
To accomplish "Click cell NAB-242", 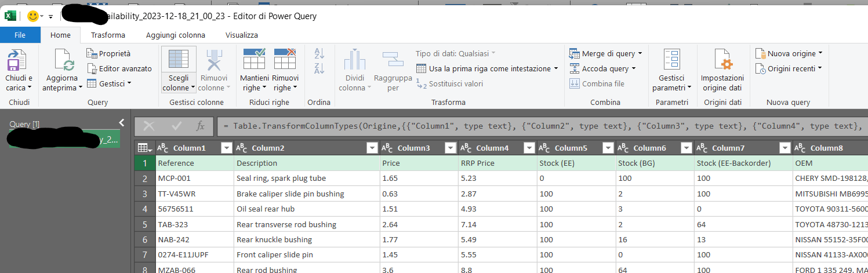I will click(194, 239).
